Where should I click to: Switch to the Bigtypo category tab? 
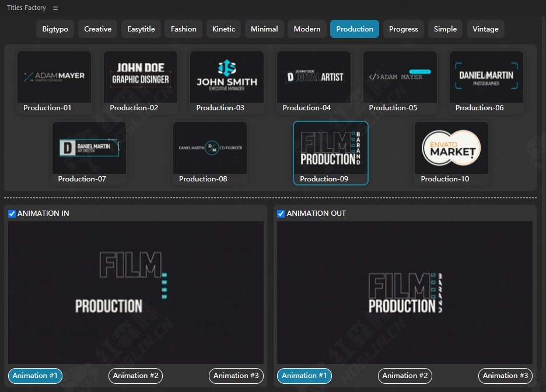click(x=55, y=29)
